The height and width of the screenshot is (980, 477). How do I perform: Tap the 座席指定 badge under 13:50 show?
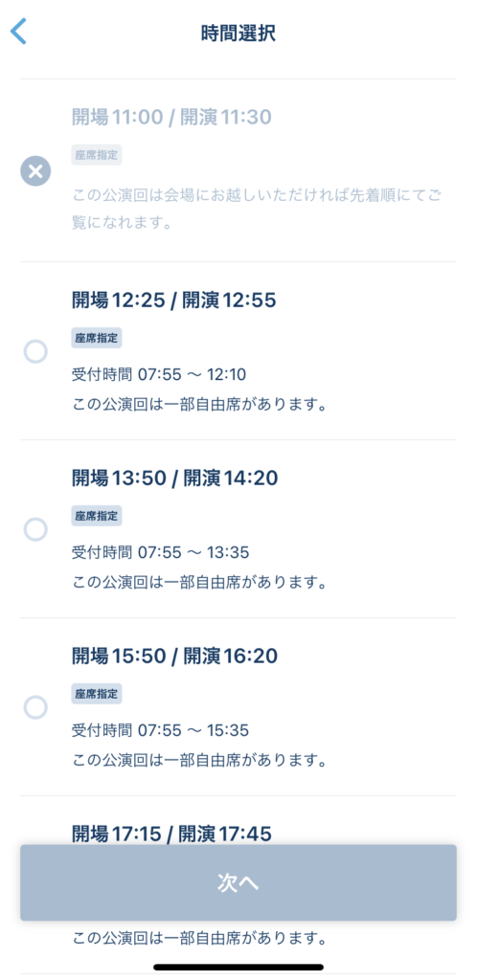[97, 516]
